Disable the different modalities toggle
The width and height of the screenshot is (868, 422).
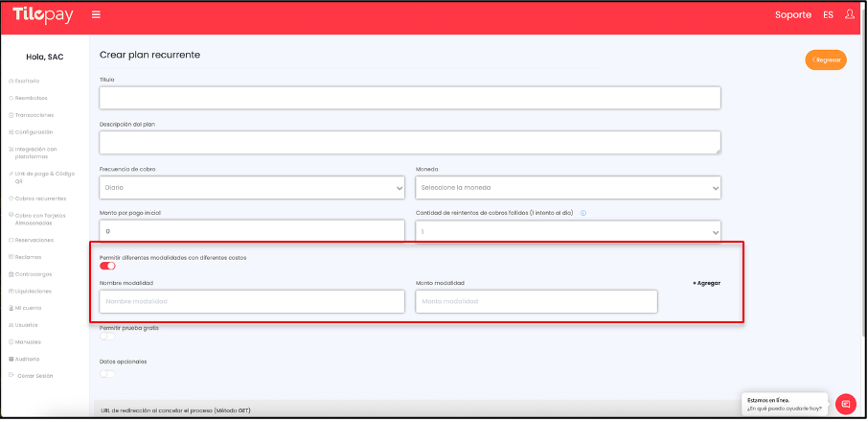coord(107,266)
